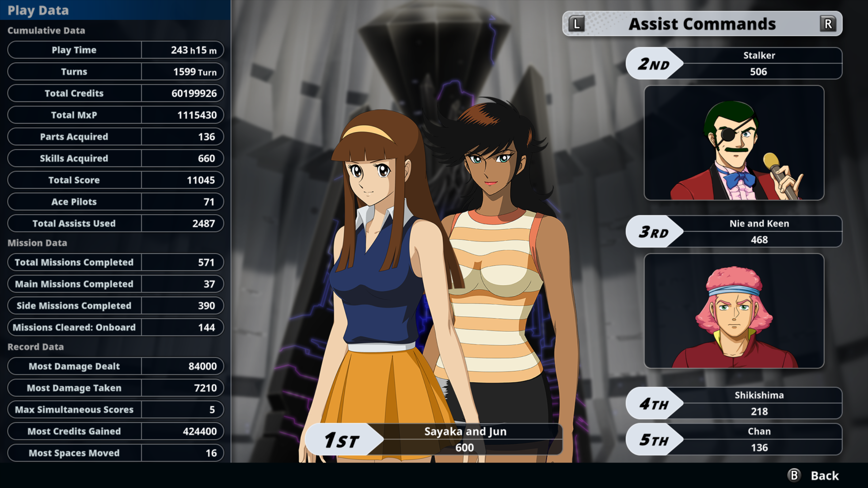Click the Back label
This screenshot has width=868, height=488.
pyautogui.click(x=825, y=475)
